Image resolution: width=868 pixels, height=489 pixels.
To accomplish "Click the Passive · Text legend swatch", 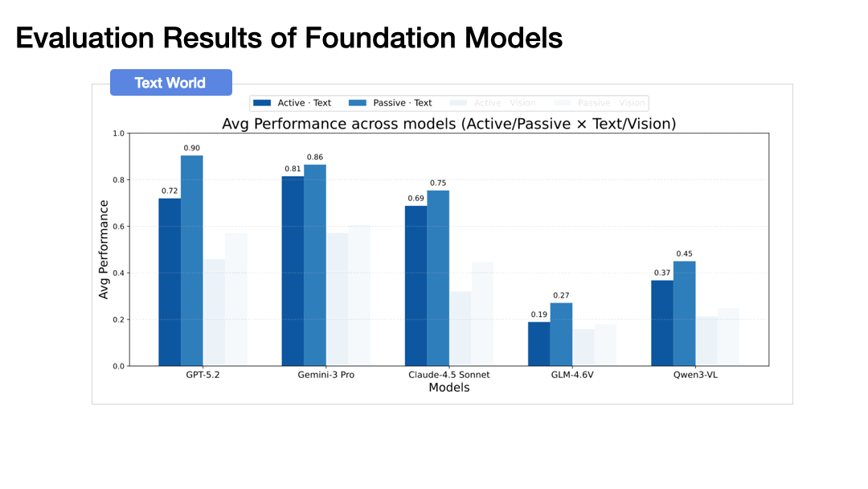I will 358,103.
